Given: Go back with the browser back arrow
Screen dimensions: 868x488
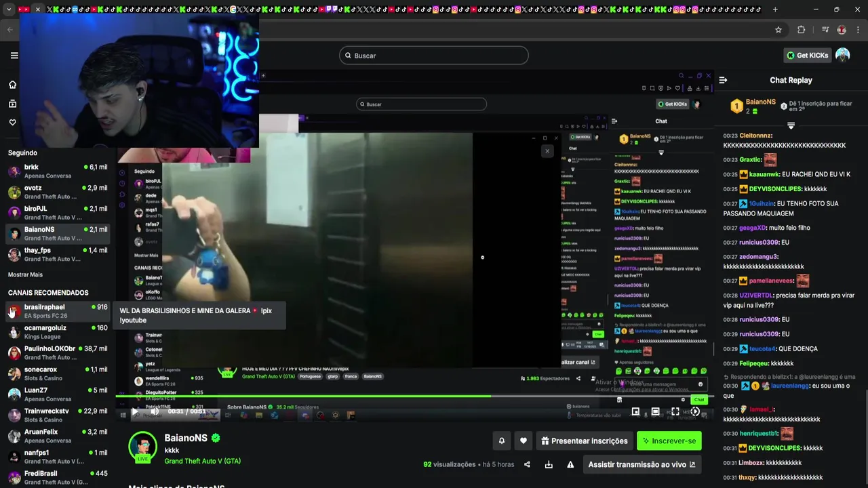Looking at the screenshot, I should tap(10, 30).
